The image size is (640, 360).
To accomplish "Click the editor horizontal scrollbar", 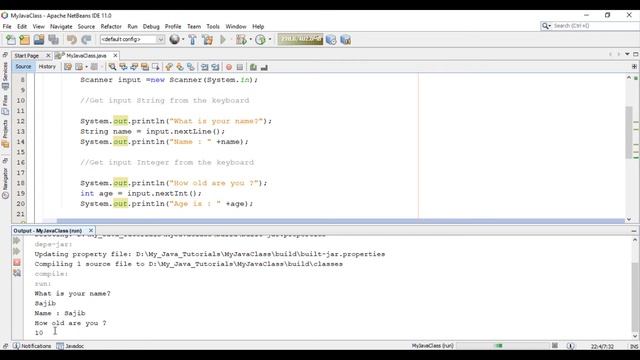I will [340, 221].
